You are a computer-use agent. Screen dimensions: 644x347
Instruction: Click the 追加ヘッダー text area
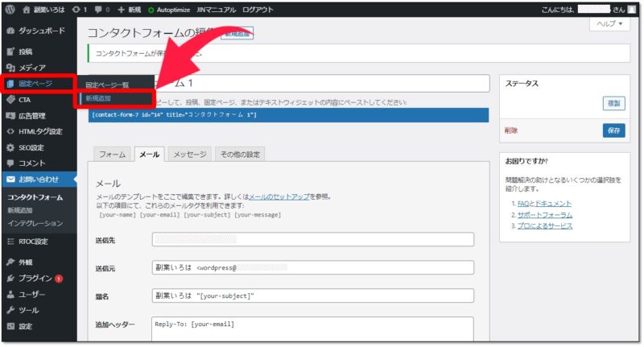[313, 329]
